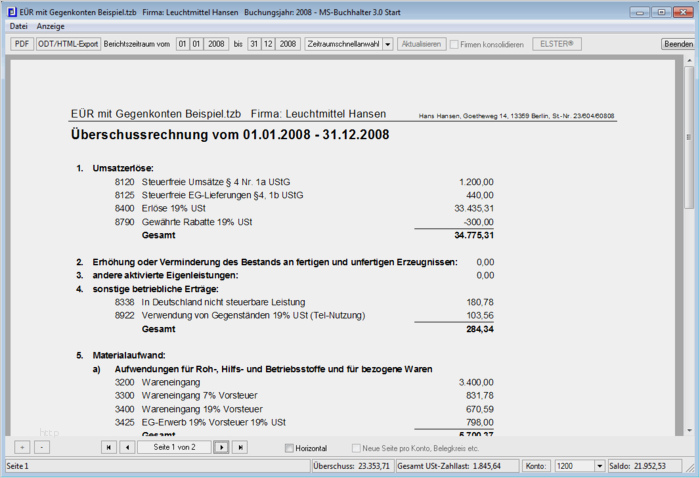Go to the previous report page
The width and height of the screenshot is (700, 478).
[127, 447]
